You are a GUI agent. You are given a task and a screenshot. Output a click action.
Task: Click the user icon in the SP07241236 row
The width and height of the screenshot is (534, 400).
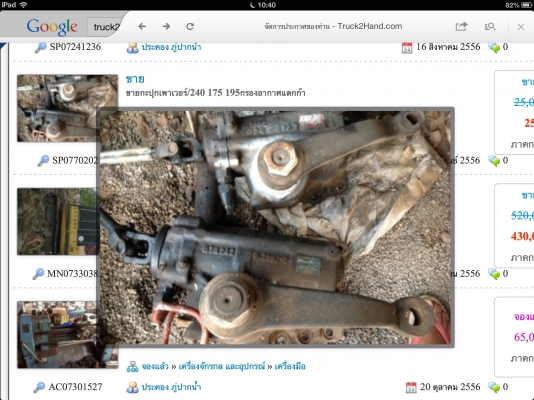click(x=132, y=47)
